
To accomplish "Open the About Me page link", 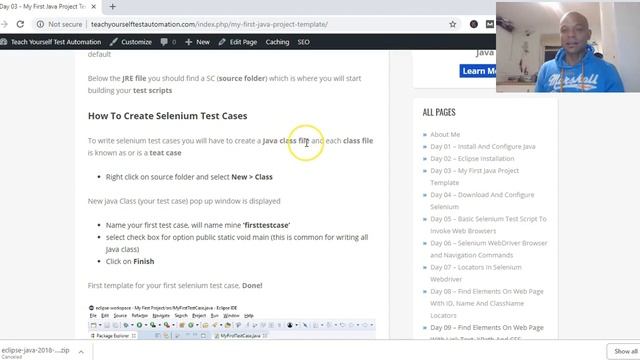I will point(445,134).
